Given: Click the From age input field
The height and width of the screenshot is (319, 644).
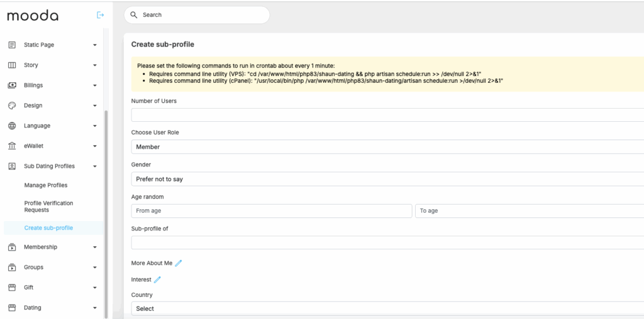Looking at the screenshot, I should point(271,211).
